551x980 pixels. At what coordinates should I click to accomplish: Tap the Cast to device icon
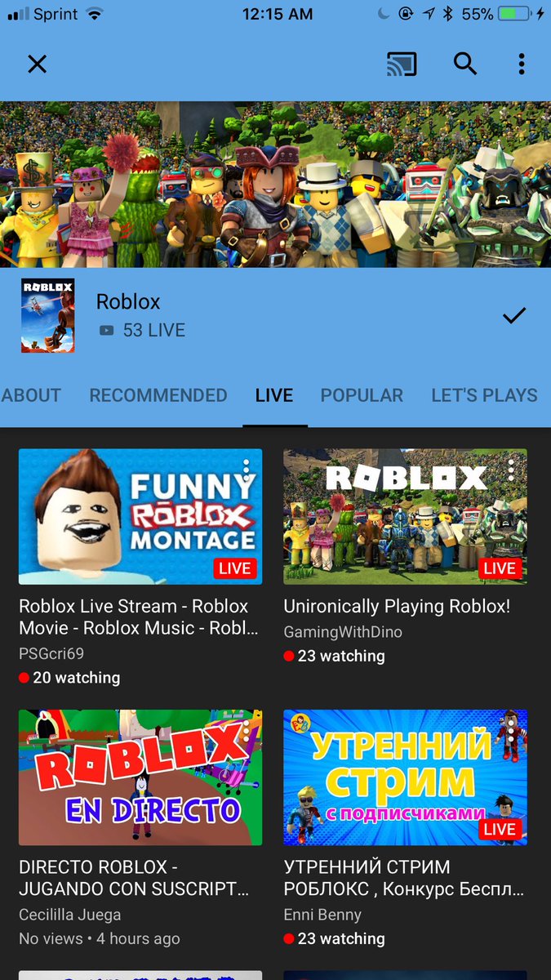[402, 64]
